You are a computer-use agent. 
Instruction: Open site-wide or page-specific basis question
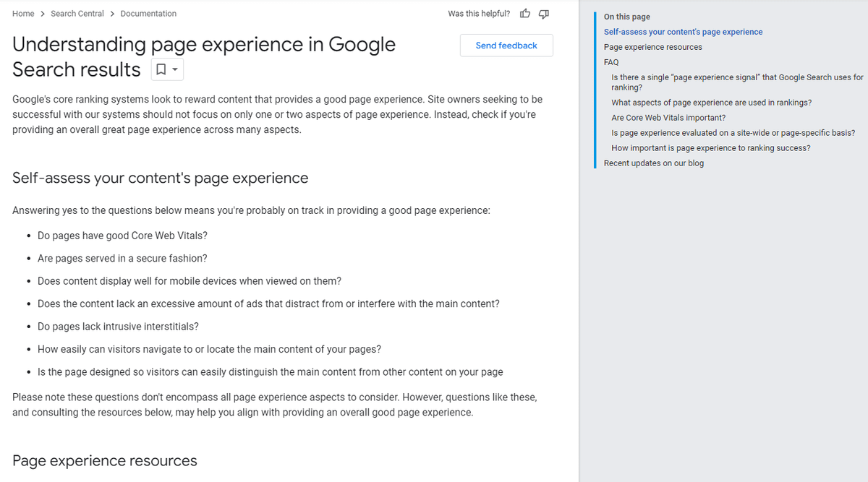click(733, 133)
